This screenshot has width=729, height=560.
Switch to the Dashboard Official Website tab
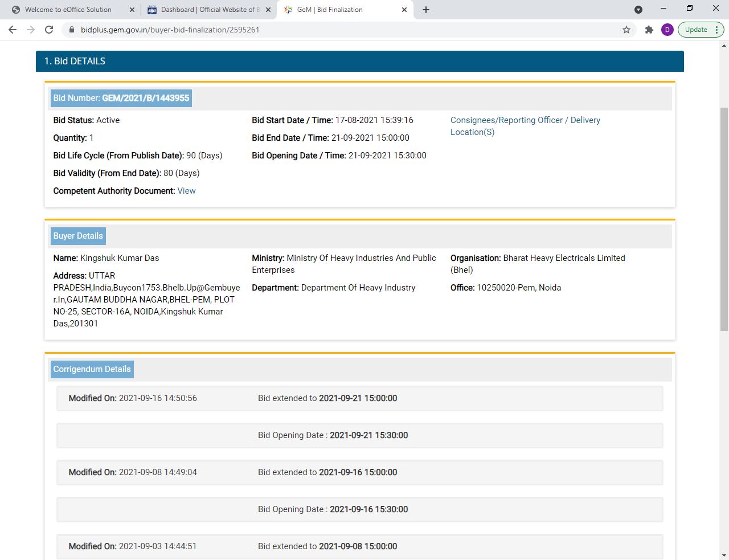point(205,10)
